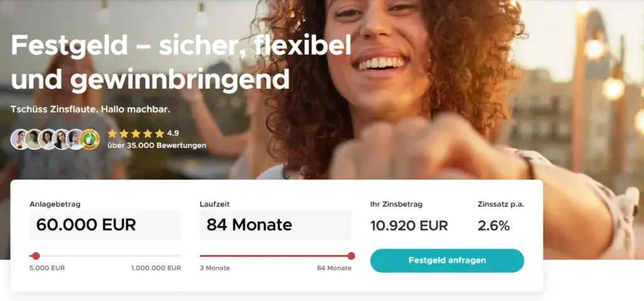Viewport: 644px width, 301px height.
Task: Click the Anlagebetrag slider handle
Action: pyautogui.click(x=36, y=256)
